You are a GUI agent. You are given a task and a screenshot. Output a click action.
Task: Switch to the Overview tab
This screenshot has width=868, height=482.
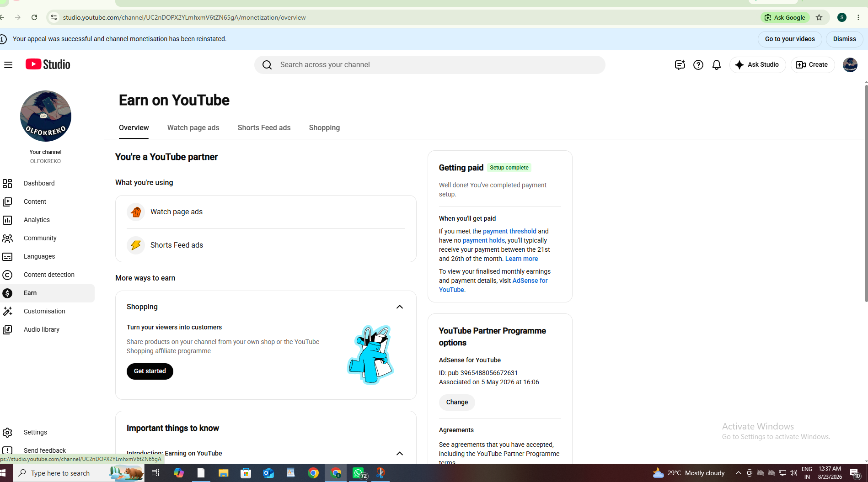[134, 128]
